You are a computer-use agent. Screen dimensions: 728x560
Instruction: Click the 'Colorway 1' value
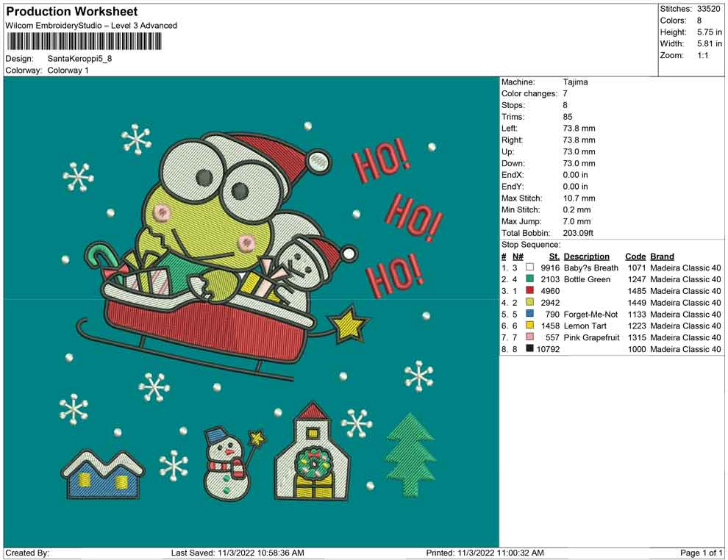point(68,71)
